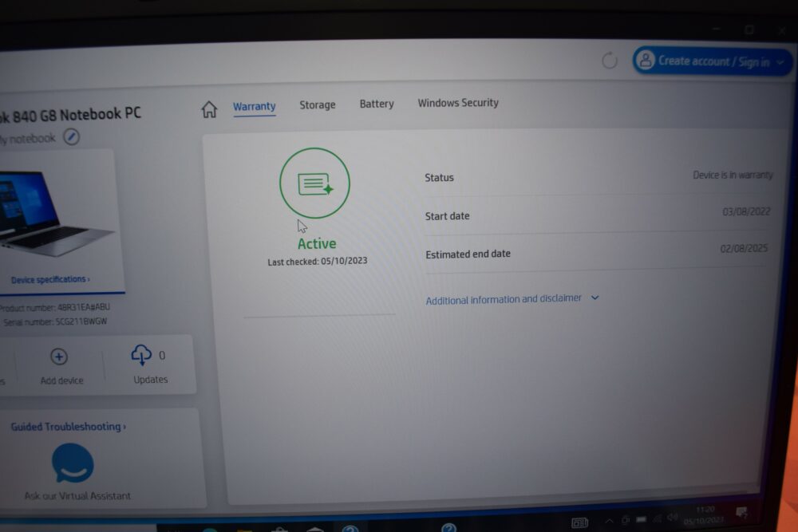
Task: Open Updates via the cloud download icon
Action: [x=141, y=355]
